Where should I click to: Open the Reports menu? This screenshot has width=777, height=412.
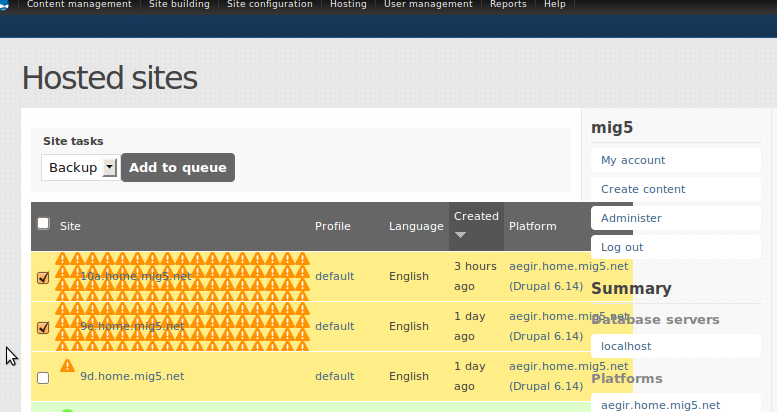point(508,5)
